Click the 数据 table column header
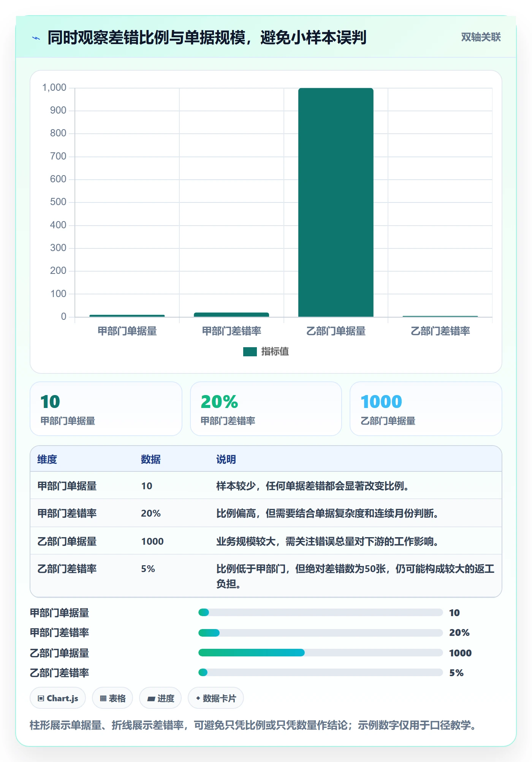The height and width of the screenshot is (762, 532). point(150,459)
